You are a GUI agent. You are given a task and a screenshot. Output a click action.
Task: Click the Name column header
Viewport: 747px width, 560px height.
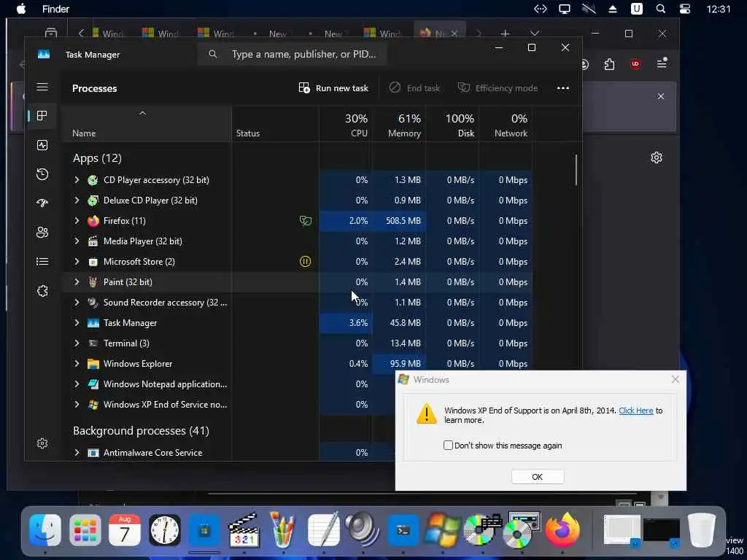click(x=147, y=125)
